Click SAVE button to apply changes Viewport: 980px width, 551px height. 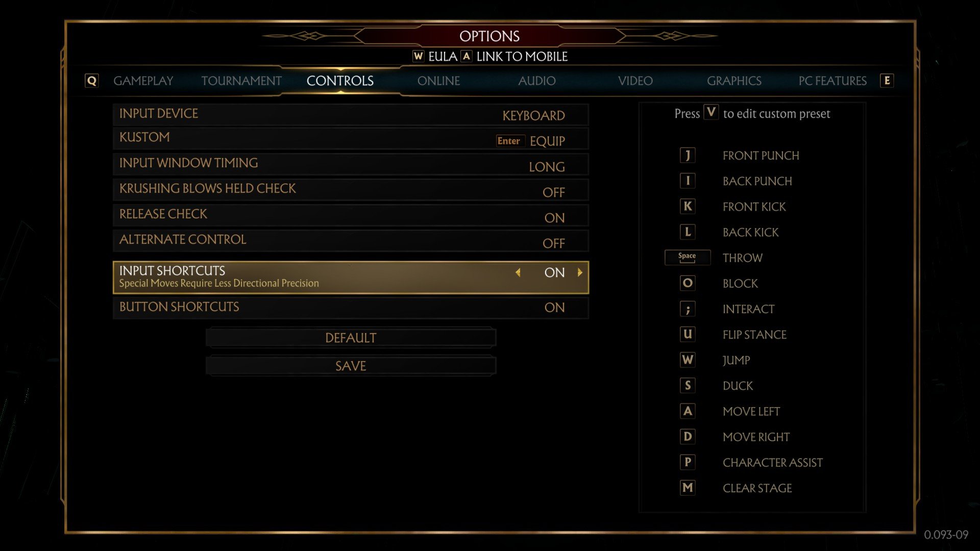[351, 365]
